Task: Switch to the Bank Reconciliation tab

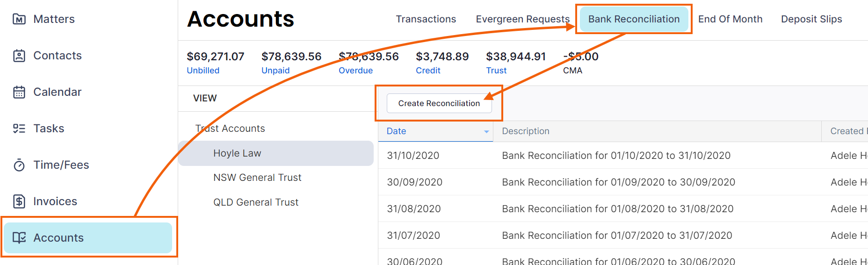Action: coord(634,19)
